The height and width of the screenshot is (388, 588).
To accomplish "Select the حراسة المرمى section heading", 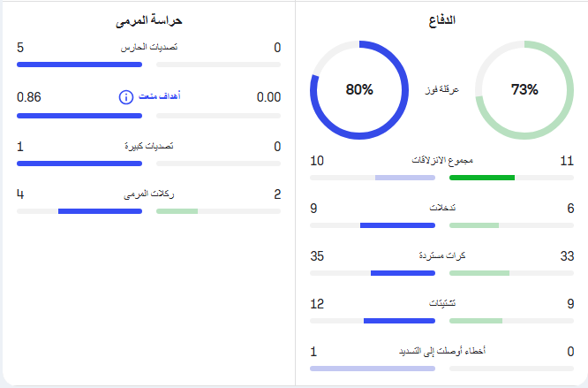I will point(149,20).
